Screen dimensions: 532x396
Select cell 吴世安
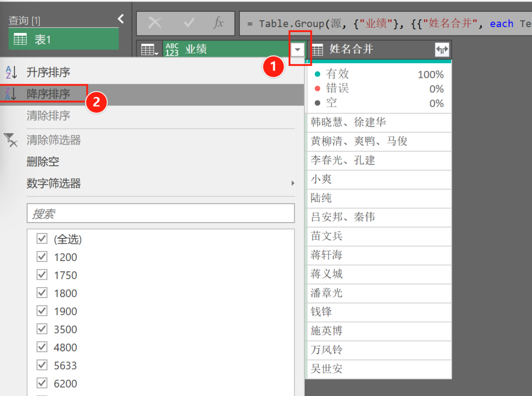point(379,369)
